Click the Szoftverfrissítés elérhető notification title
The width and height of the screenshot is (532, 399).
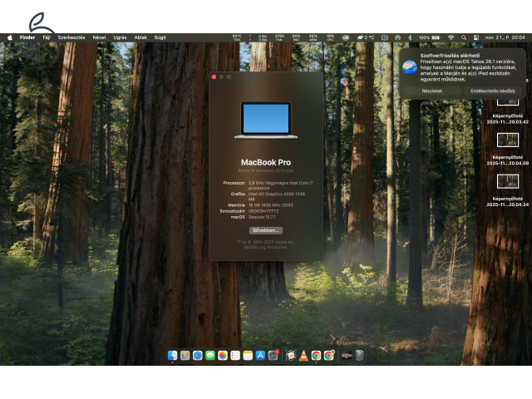pos(450,56)
